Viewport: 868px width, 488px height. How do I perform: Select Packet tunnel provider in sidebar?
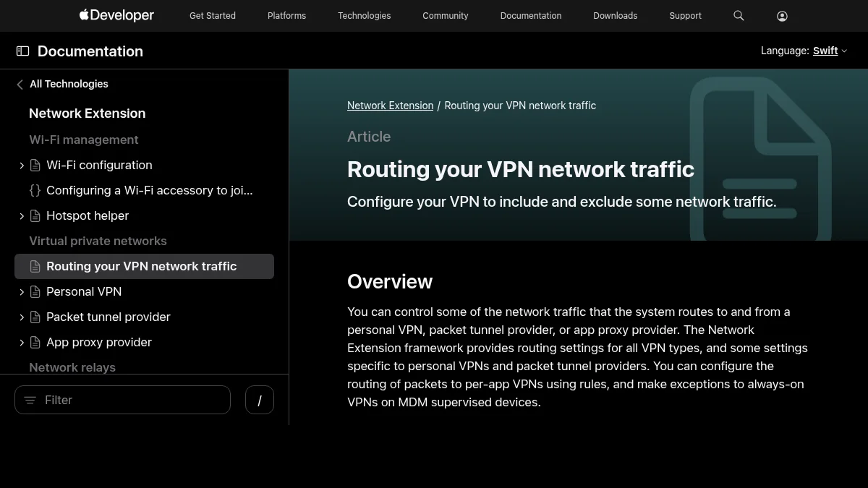click(x=109, y=317)
